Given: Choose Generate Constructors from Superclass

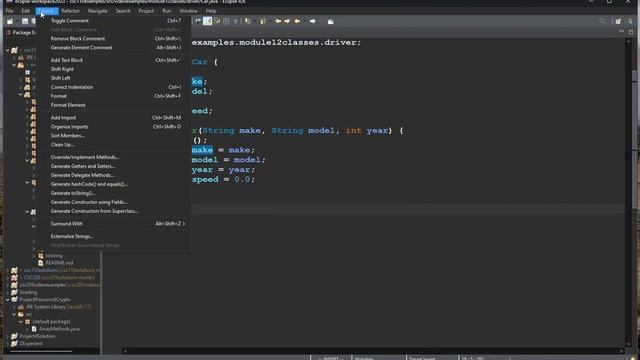Looking at the screenshot, I should point(114,211).
